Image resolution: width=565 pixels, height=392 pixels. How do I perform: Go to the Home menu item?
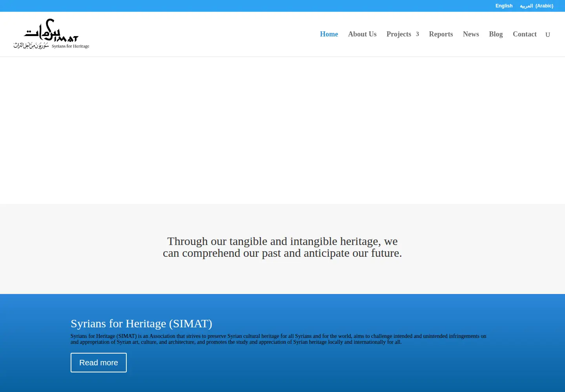pyautogui.click(x=329, y=34)
